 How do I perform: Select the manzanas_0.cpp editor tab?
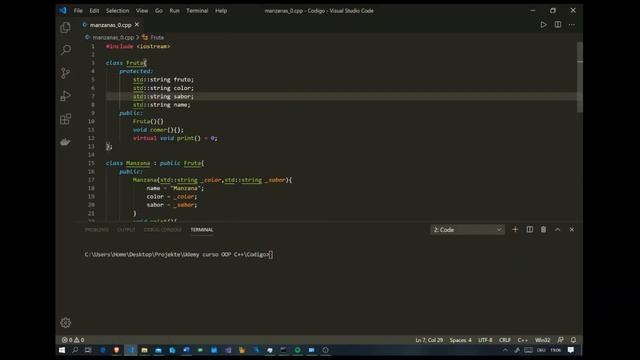[x=110, y=25]
